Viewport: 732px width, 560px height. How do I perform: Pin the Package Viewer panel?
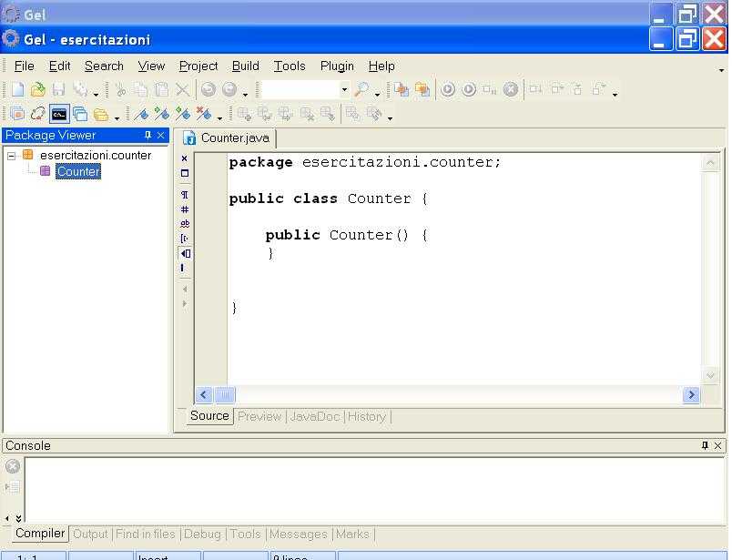148,136
